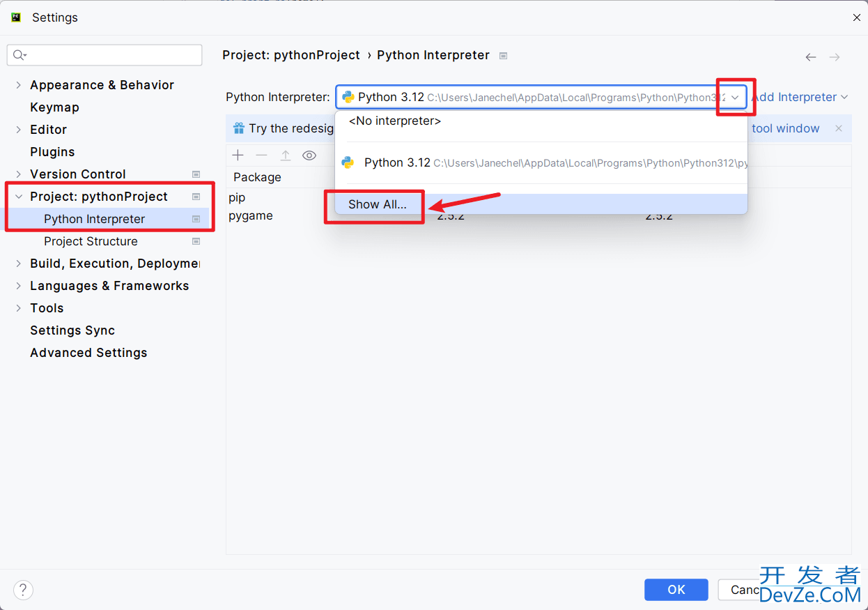Expand the Version Control section
Image resolution: width=868 pixels, height=610 pixels.
tap(19, 174)
